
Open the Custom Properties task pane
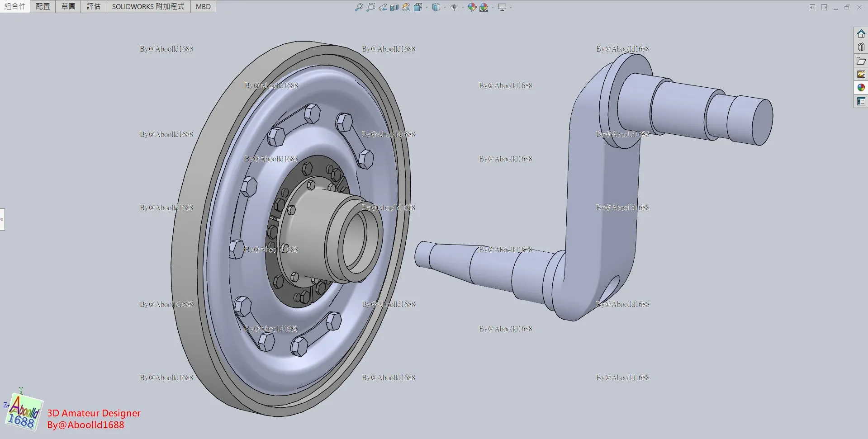pos(861,101)
